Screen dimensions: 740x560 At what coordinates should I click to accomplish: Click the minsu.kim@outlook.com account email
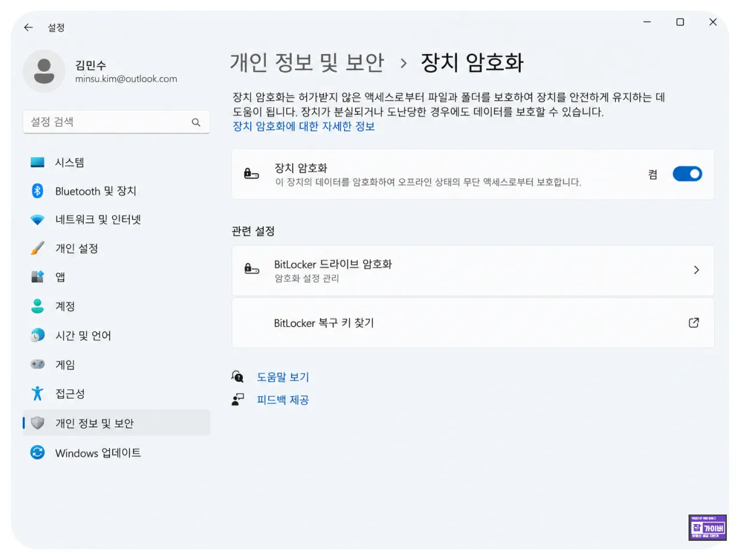[126, 79]
